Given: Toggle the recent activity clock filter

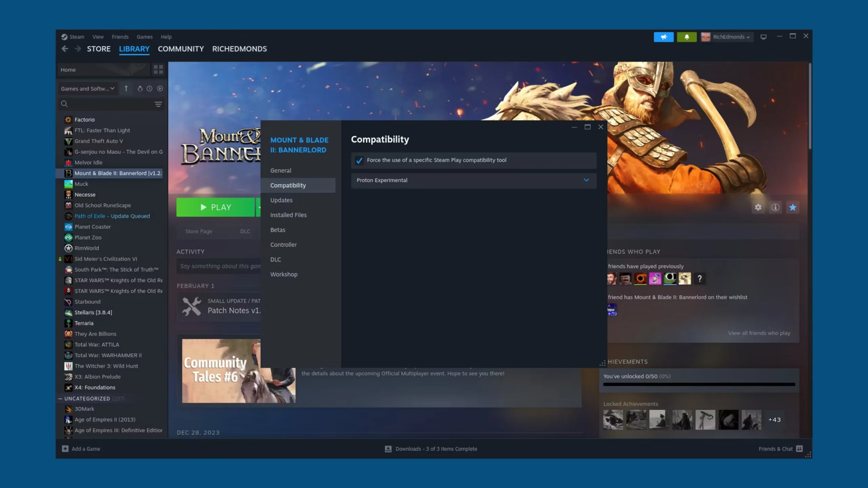Looking at the screenshot, I should pos(150,88).
